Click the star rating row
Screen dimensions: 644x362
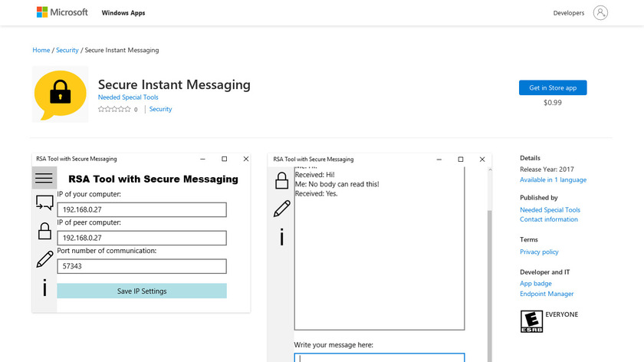tap(114, 109)
